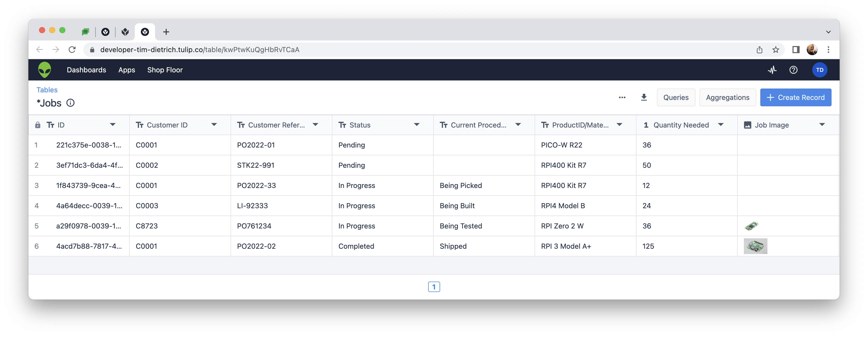Open the Shop Floor menu

[165, 70]
